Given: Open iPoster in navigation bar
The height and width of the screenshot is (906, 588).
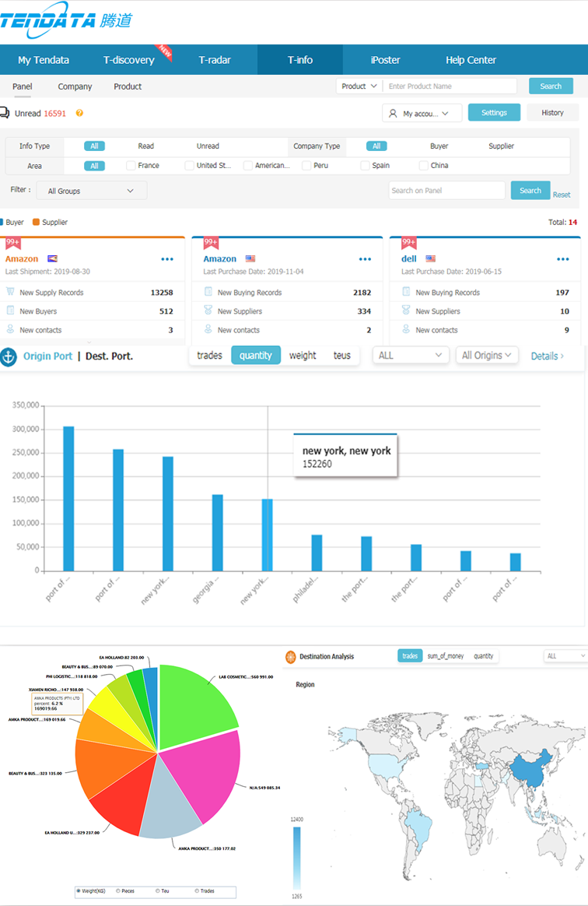Looking at the screenshot, I should coord(385,60).
